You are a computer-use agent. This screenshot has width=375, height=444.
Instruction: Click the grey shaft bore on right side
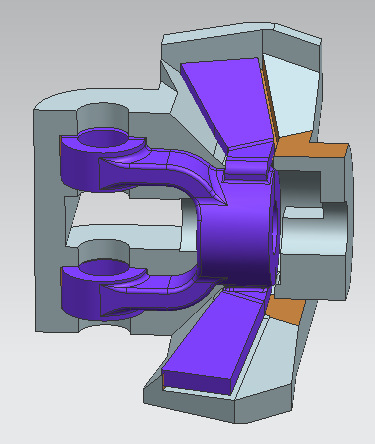(313, 230)
